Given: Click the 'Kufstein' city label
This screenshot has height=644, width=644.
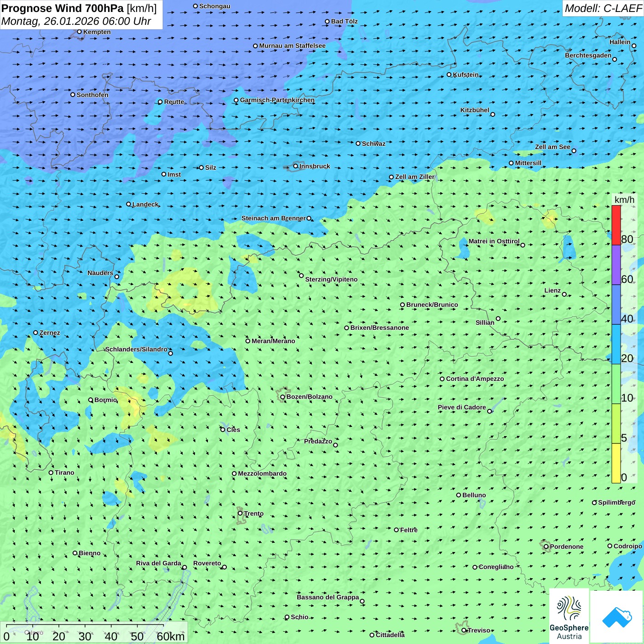Looking at the screenshot, I should pyautogui.click(x=466, y=75).
